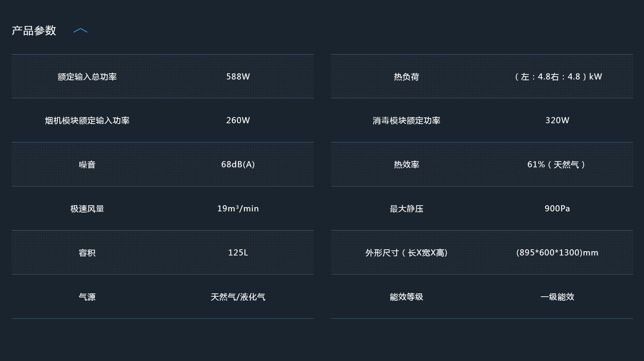Image resolution: width=644 pixels, height=361 pixels.
Task: Select the 68dB(A) noise value
Action: [x=238, y=164]
